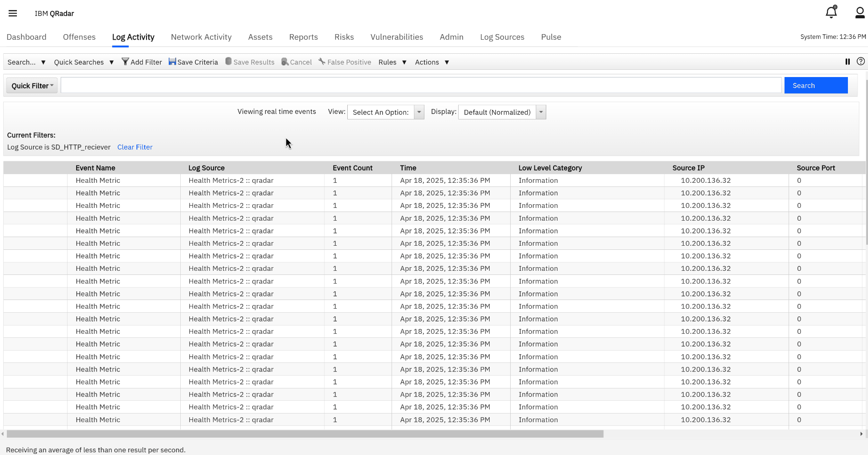Switch to the Dashboard tab

tap(26, 37)
